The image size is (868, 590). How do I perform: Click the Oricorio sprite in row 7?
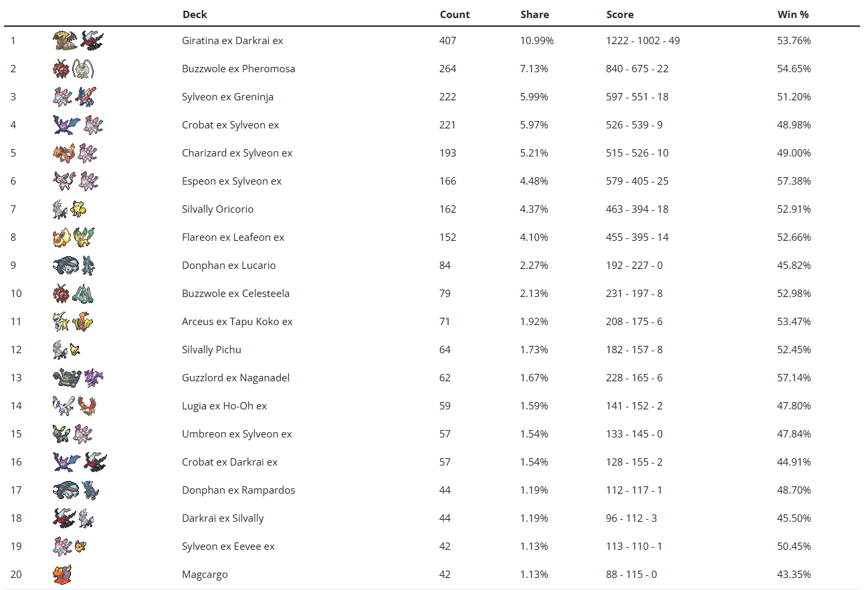click(78, 209)
